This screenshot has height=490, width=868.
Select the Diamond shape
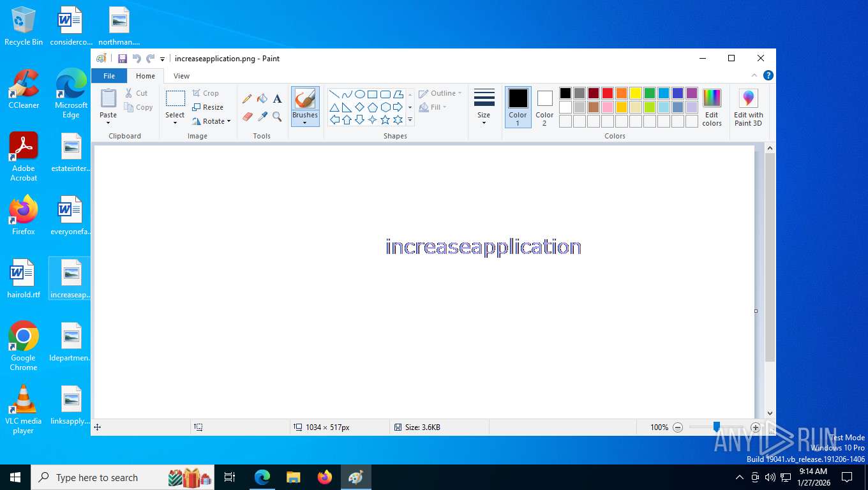pyautogui.click(x=360, y=107)
